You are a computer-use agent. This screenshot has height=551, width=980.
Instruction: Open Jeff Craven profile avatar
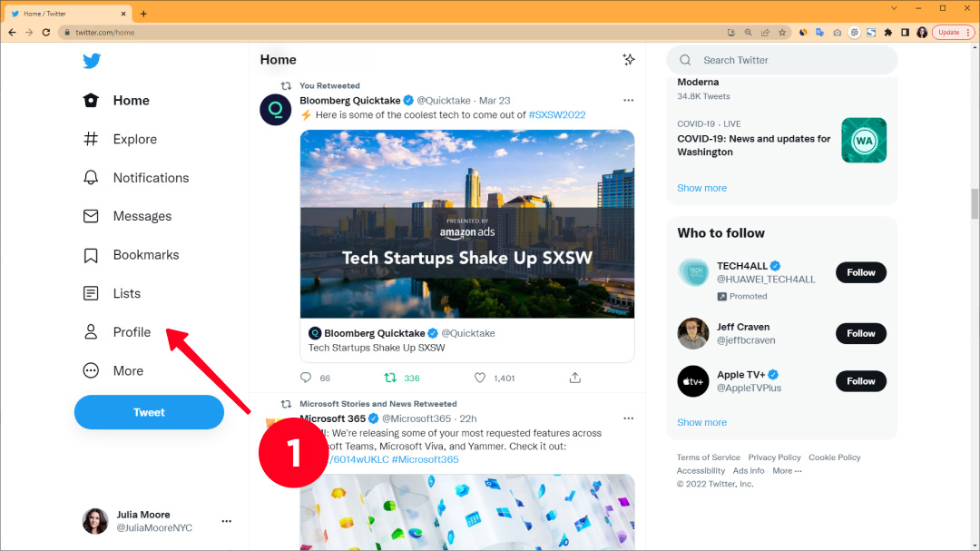pyautogui.click(x=693, y=333)
